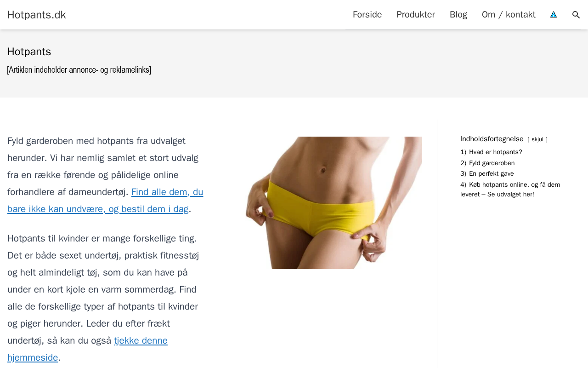Image resolution: width=588 pixels, height=368 pixels.
Task: Open the search magnifier icon
Action: click(576, 15)
